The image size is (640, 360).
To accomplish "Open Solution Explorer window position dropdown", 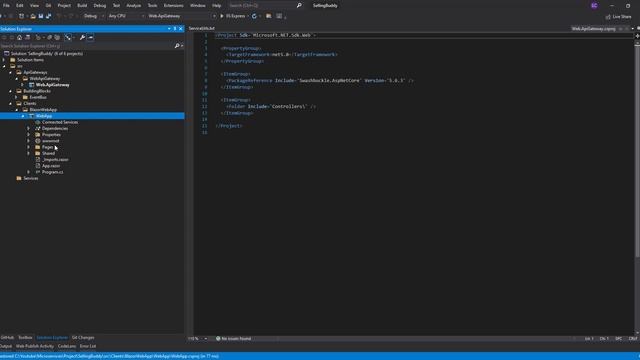I will 169,29.
